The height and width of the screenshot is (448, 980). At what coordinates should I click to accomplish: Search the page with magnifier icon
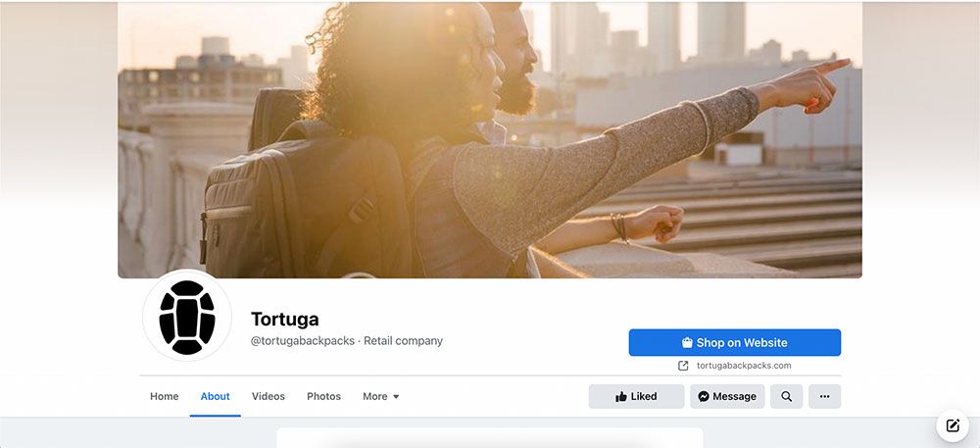click(787, 396)
